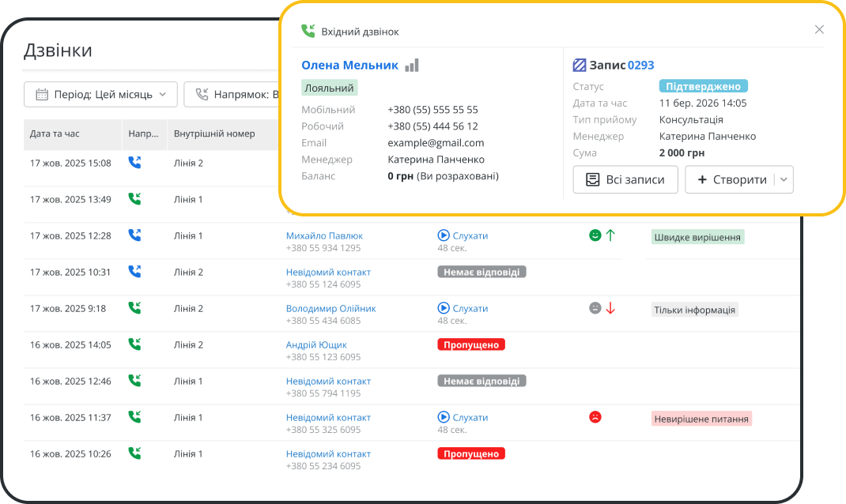Viewport: 846px width, 504px height.
Task: Open record number 0293
Action: pyautogui.click(x=641, y=66)
